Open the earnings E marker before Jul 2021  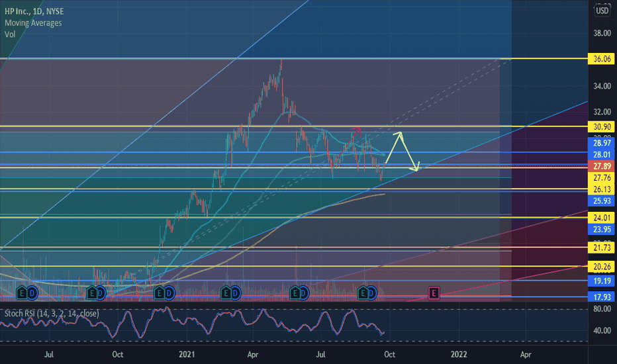click(295, 293)
